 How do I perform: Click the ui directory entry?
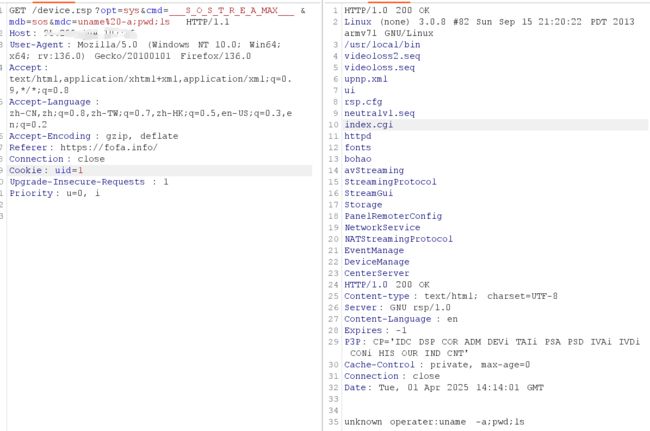349,90
